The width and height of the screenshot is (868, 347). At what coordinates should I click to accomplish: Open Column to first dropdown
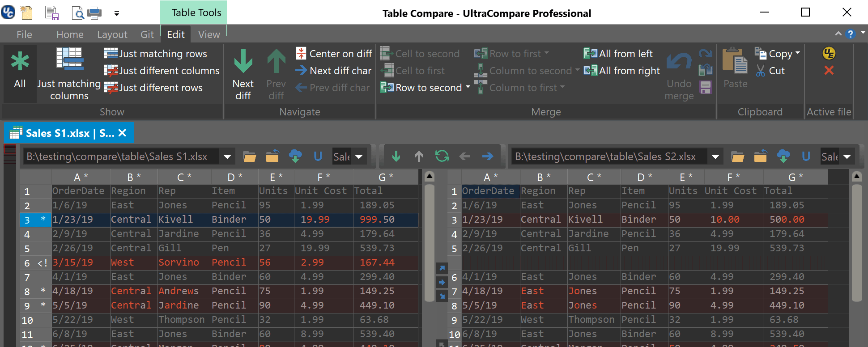(519, 88)
